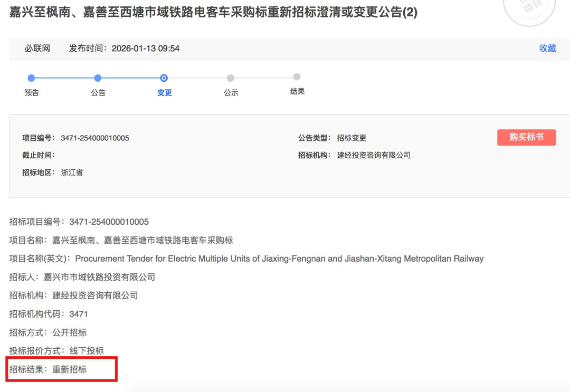Click the 招标项目编号 line in the body

(79, 222)
